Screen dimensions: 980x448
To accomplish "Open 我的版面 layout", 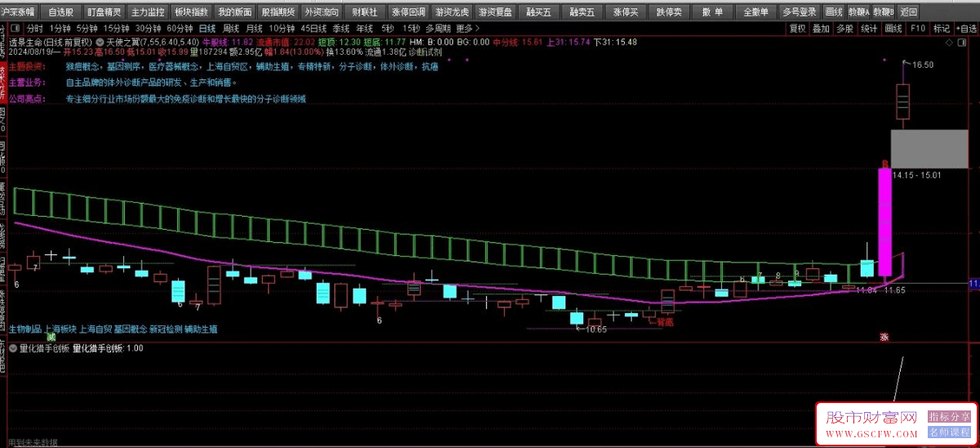I will pos(235,12).
